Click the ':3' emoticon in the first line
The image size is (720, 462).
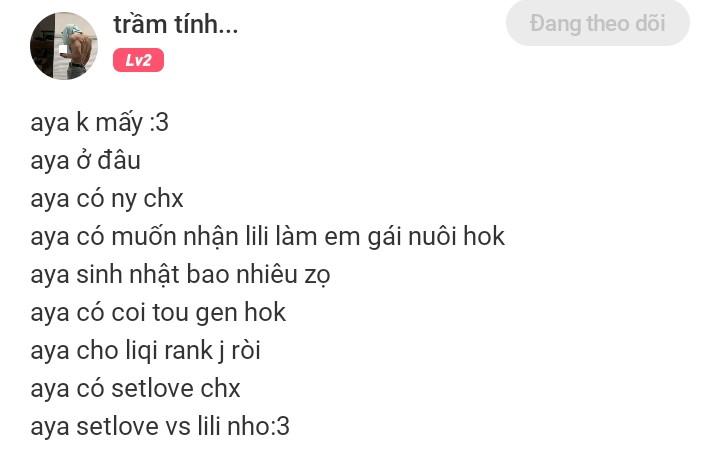tap(159, 123)
